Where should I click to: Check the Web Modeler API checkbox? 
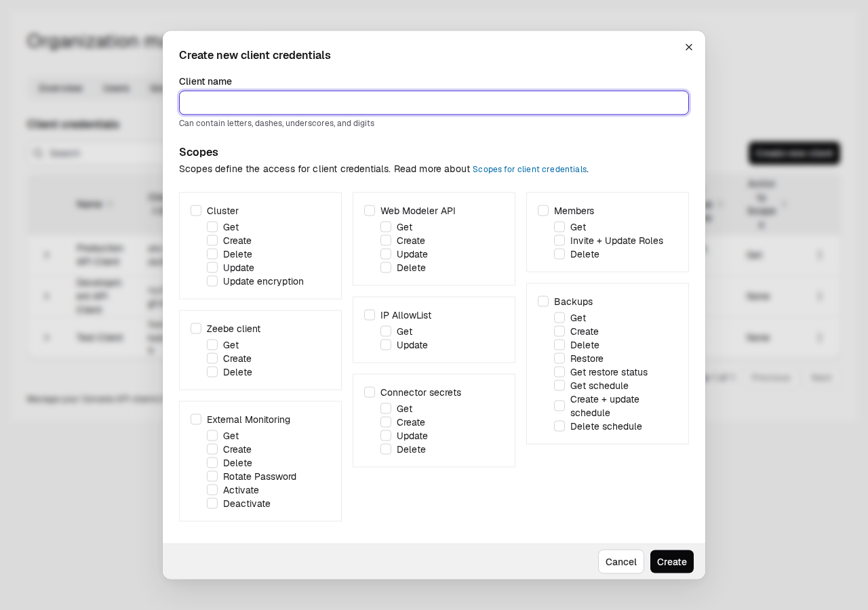[370, 211]
